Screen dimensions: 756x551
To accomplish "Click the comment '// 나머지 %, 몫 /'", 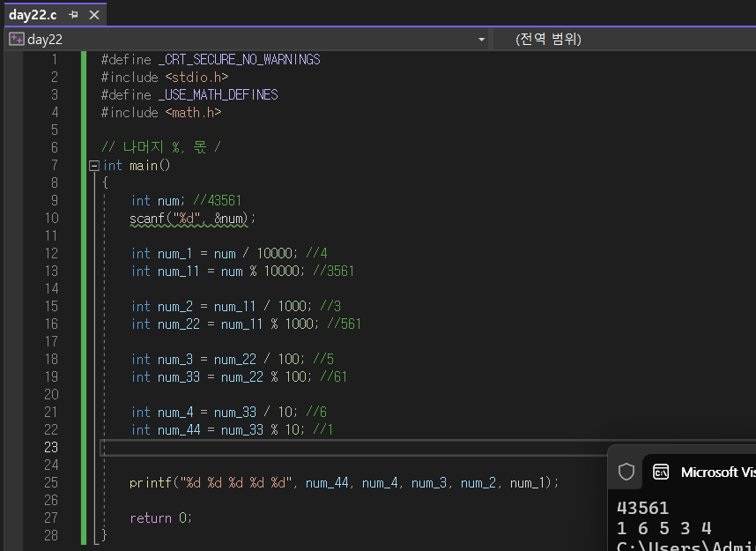I will (161, 146).
